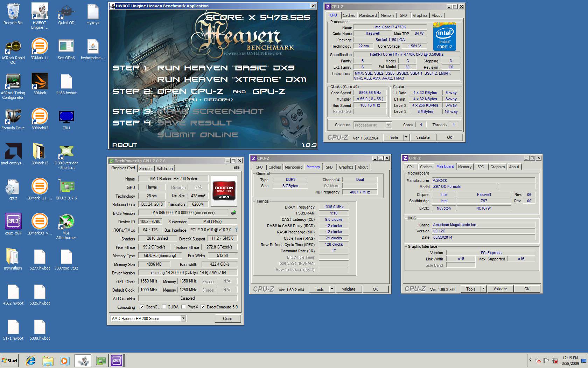Open the GPU selection dropdown in GPU-Z

[183, 318]
